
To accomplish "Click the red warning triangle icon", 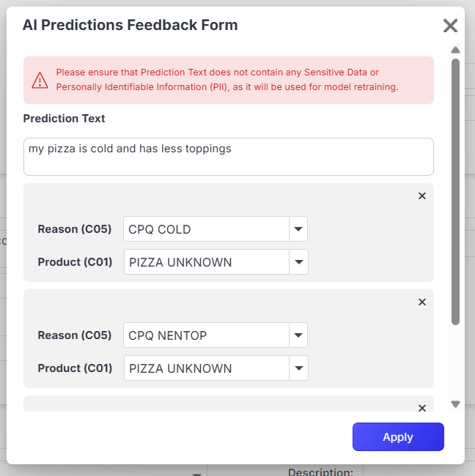I will click(x=40, y=81).
